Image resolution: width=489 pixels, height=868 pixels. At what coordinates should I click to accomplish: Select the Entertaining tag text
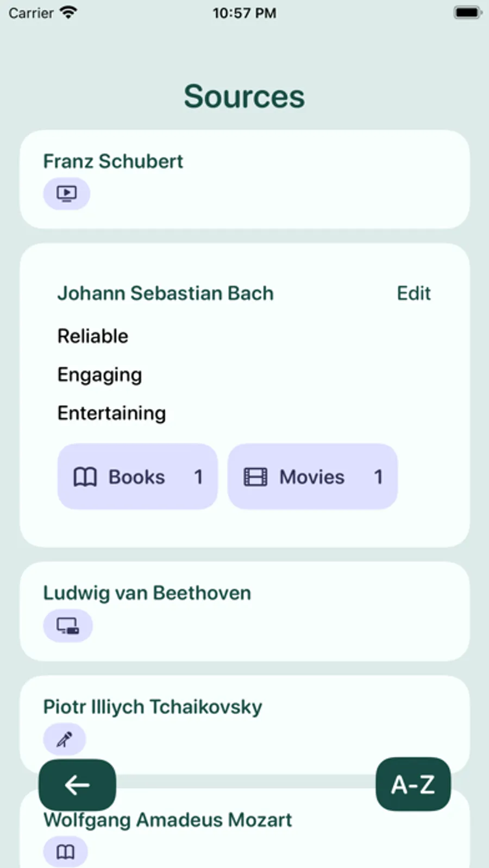(112, 413)
